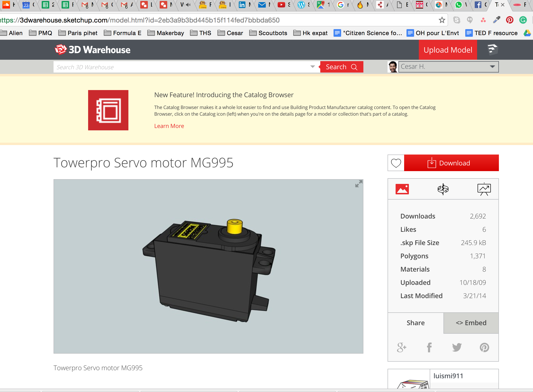Click the Pinterest browser extension icon
Viewport: 533px width, 392px height.
(x=510, y=20)
